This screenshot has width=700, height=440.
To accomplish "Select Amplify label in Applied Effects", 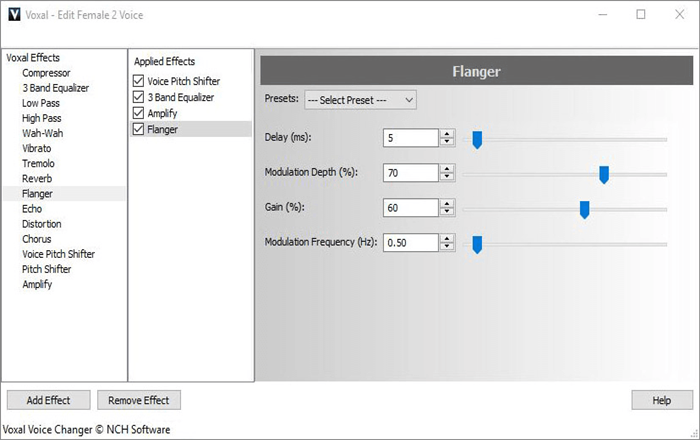I will coord(162,113).
